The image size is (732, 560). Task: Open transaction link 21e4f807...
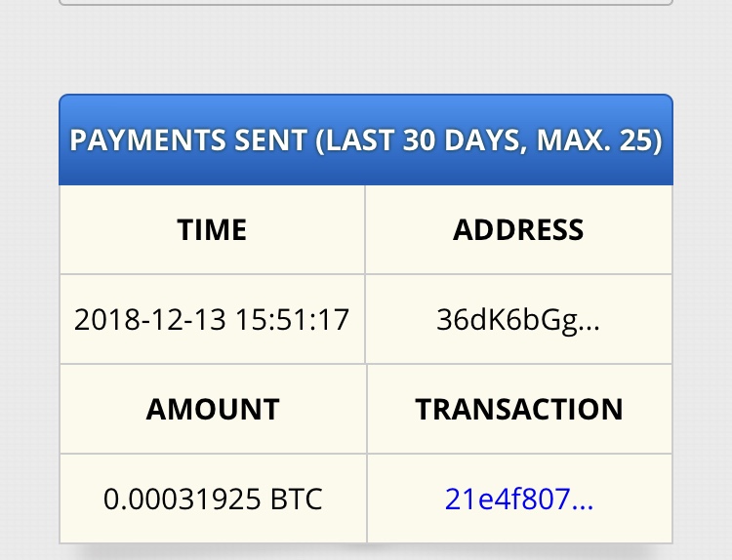518,500
